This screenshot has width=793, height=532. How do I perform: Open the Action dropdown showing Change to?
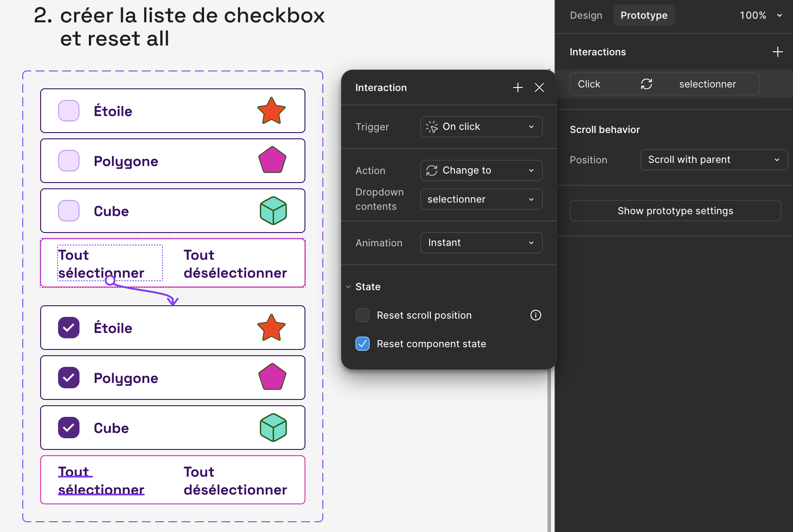point(481,170)
